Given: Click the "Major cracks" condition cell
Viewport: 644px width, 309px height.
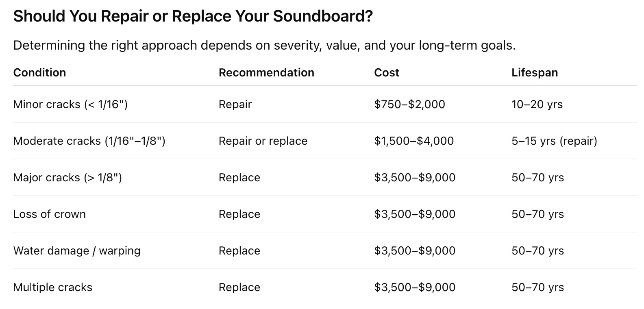Looking at the screenshot, I should [67, 178].
